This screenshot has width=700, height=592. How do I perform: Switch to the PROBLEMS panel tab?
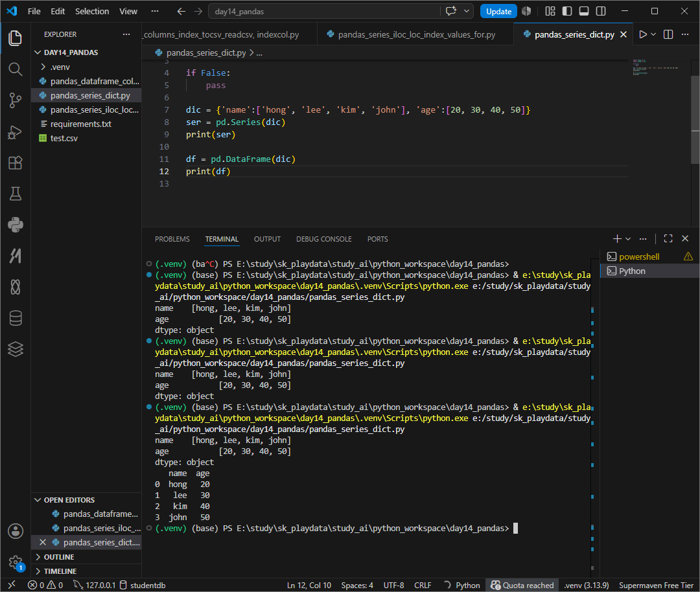point(172,239)
